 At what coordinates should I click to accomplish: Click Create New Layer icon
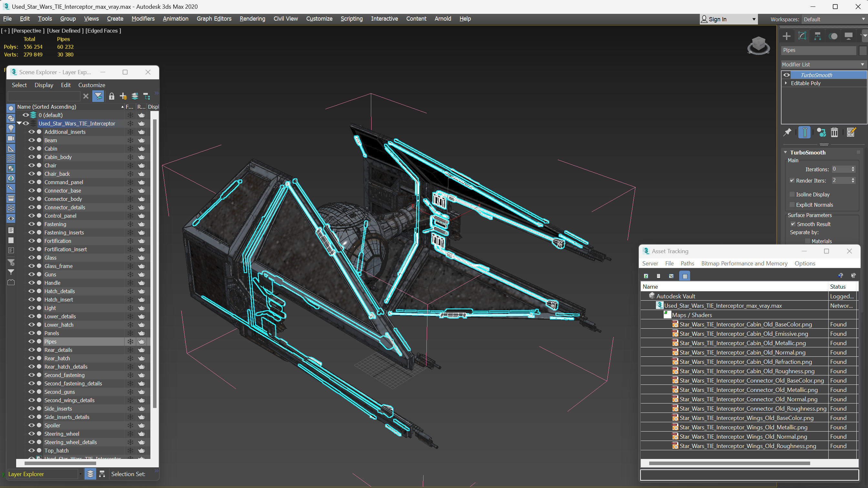click(123, 96)
